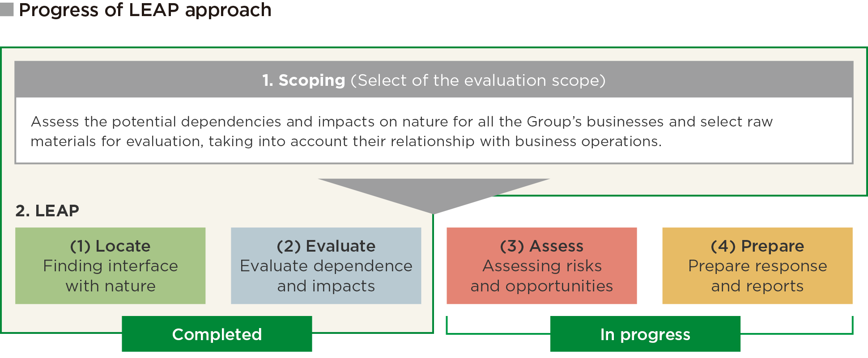Click the Finding interface with nature text
This screenshot has width=868, height=358.
tap(111, 276)
